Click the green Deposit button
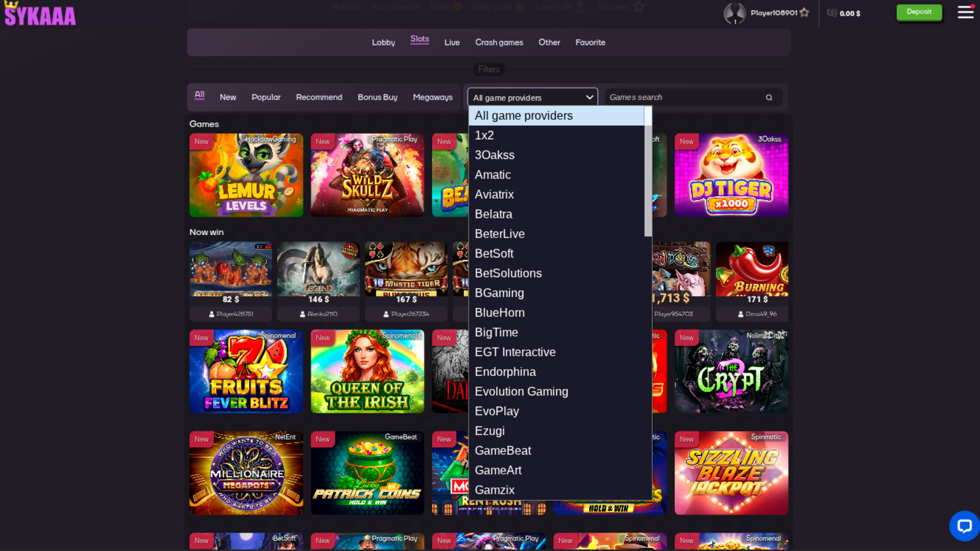The width and height of the screenshot is (980, 551). pos(919,11)
